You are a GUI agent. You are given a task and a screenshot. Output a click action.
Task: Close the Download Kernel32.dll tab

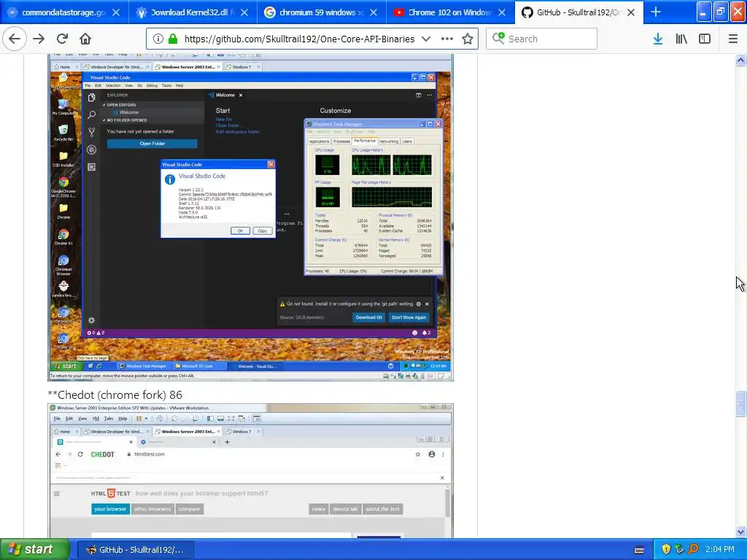[x=244, y=13]
